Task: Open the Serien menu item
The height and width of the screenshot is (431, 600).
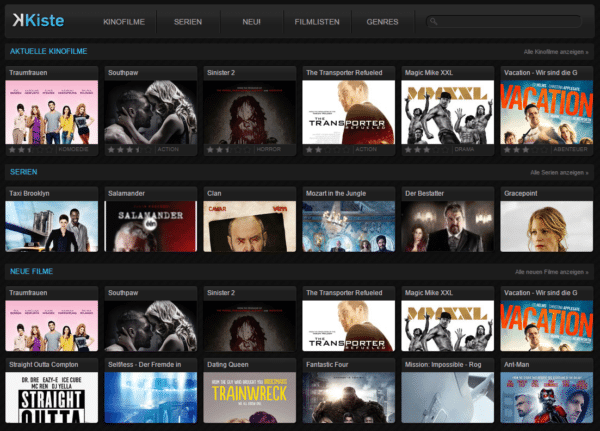Action: 188,22
